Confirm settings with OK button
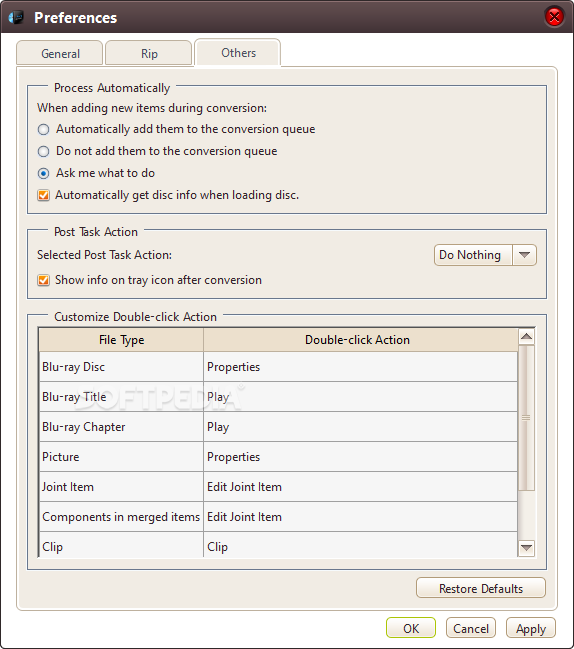This screenshot has height=649, width=574. [x=411, y=628]
